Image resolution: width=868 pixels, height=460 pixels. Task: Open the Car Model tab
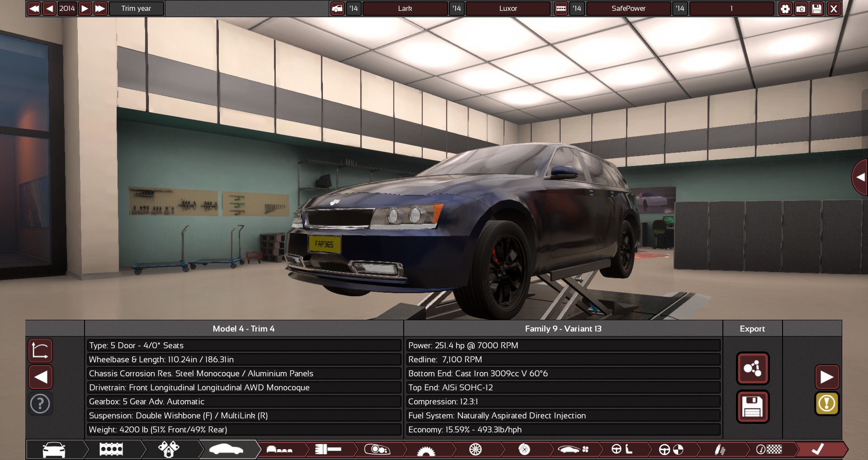[x=54, y=450]
